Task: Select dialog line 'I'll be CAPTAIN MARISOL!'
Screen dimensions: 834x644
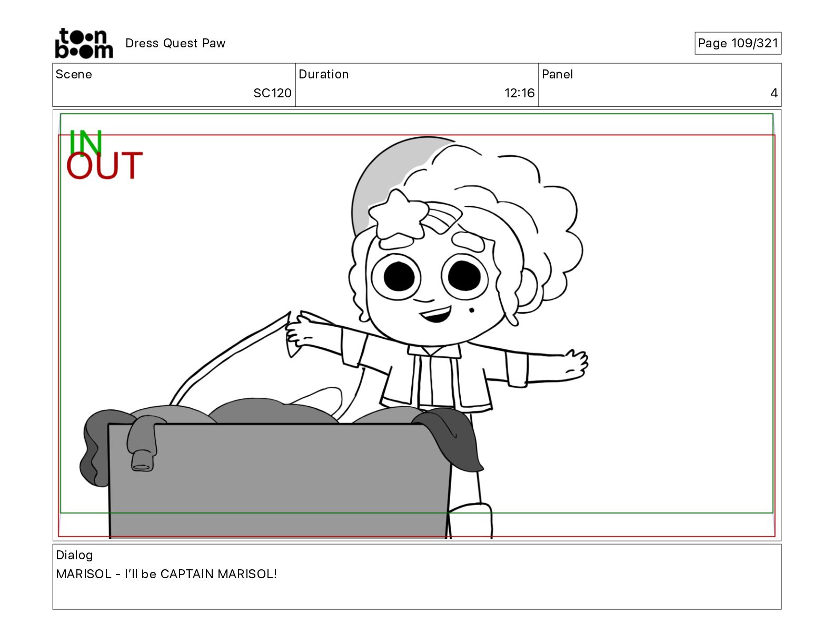Action: tap(201, 574)
